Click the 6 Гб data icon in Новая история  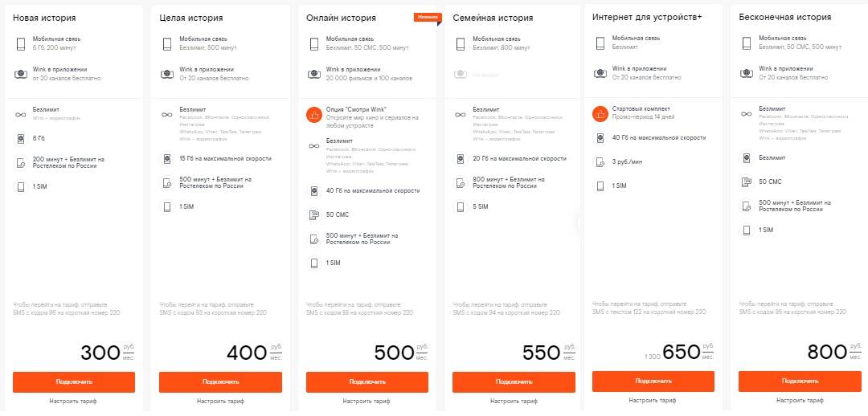pos(21,139)
